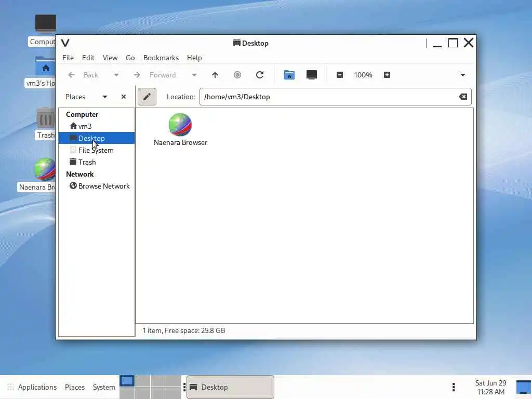Click the panel clock showing Sat Jun 29
The height and width of the screenshot is (399, 532).
pyautogui.click(x=490, y=387)
